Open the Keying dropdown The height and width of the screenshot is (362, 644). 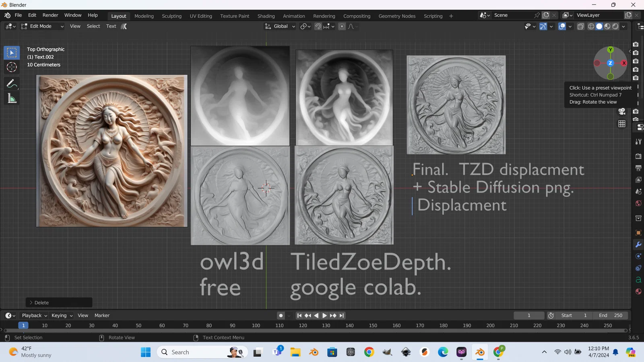point(62,316)
